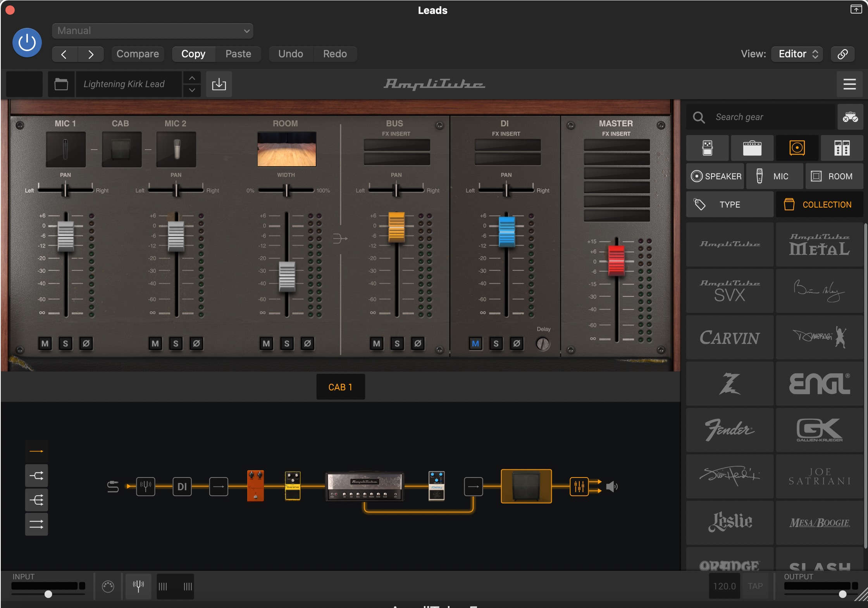The image size is (868, 608).
Task: Click the link chain icon
Action: tap(842, 54)
